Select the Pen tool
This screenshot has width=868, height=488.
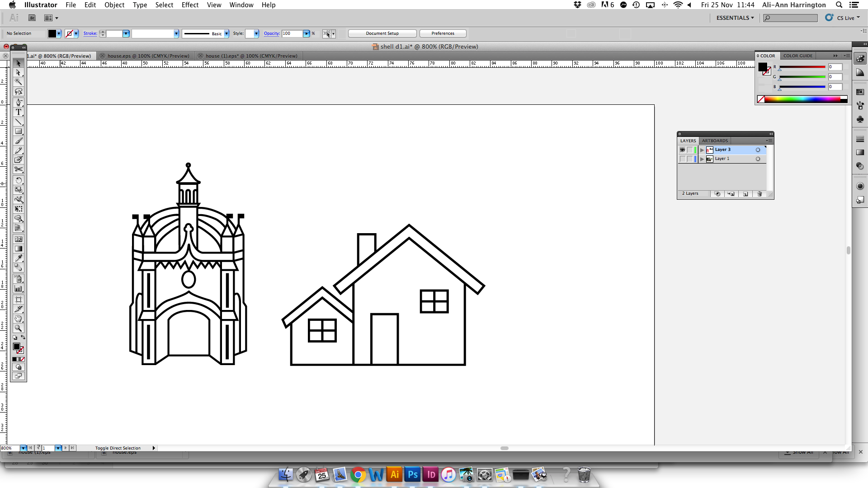pos(19,103)
